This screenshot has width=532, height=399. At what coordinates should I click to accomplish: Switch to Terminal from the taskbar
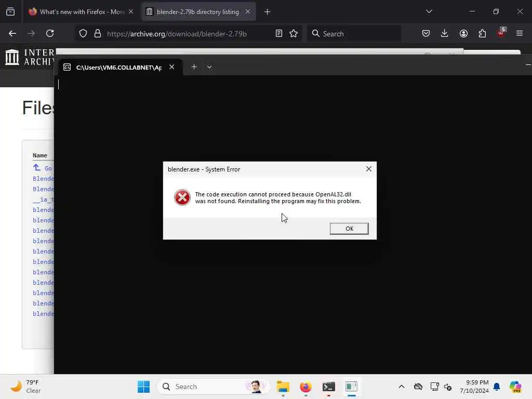329,387
